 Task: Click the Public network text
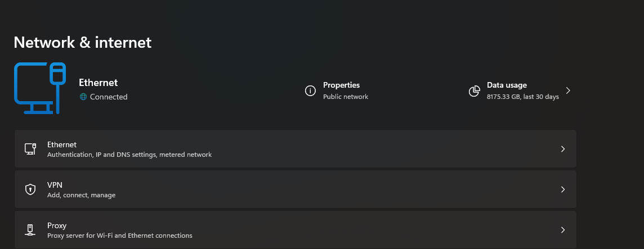[346, 97]
